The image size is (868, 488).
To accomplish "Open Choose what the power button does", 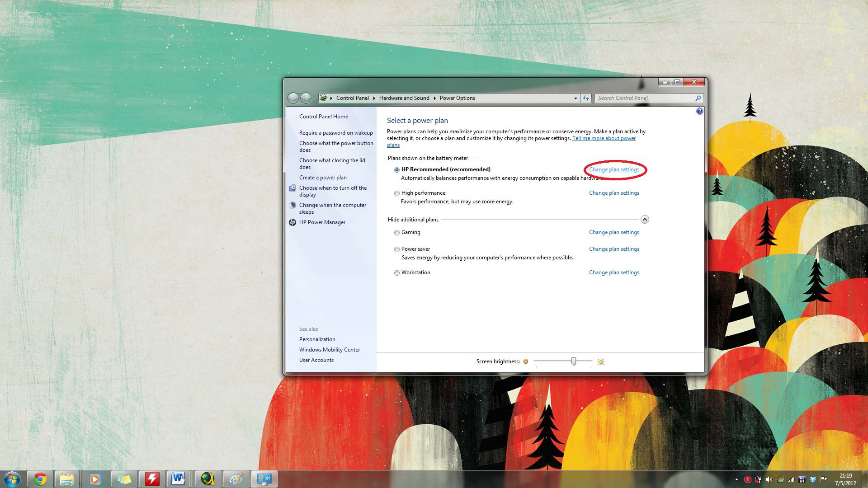I will pyautogui.click(x=336, y=146).
